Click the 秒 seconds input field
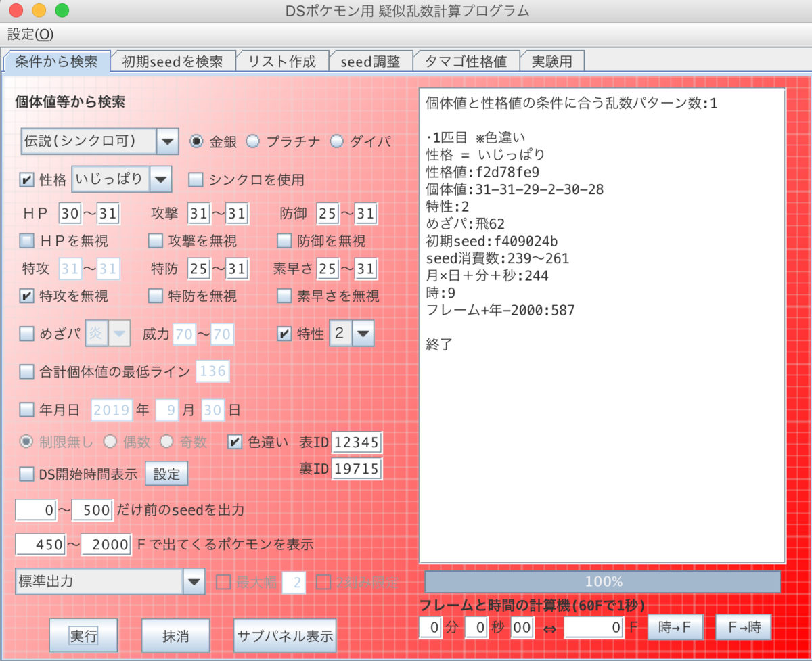 (x=476, y=627)
